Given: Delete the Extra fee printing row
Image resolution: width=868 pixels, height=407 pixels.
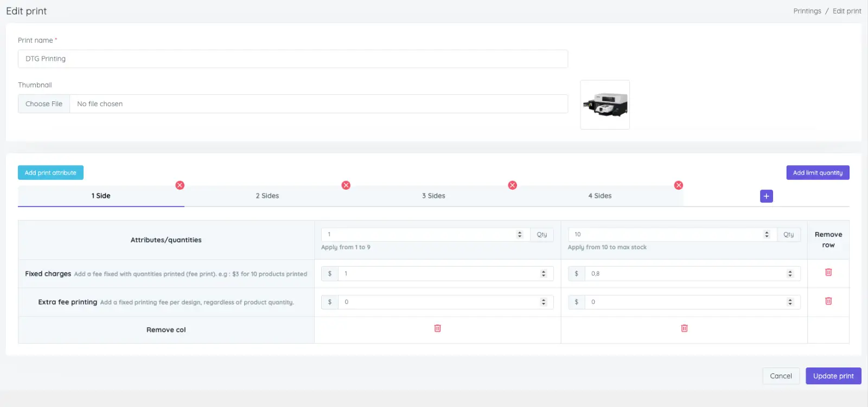Looking at the screenshot, I should [x=828, y=301].
